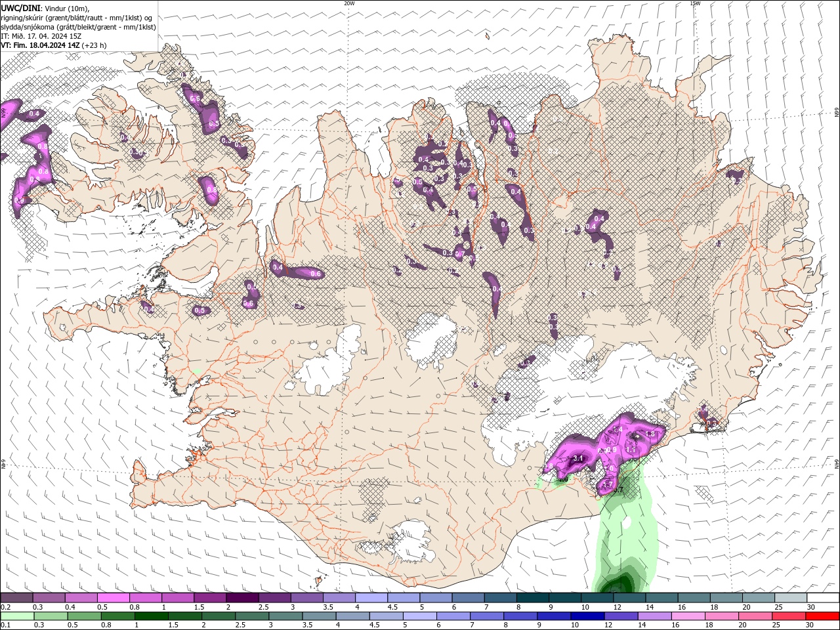840x630 pixels.
Task: Click the light green rain swatch labeled 0.1
Action: [17, 616]
